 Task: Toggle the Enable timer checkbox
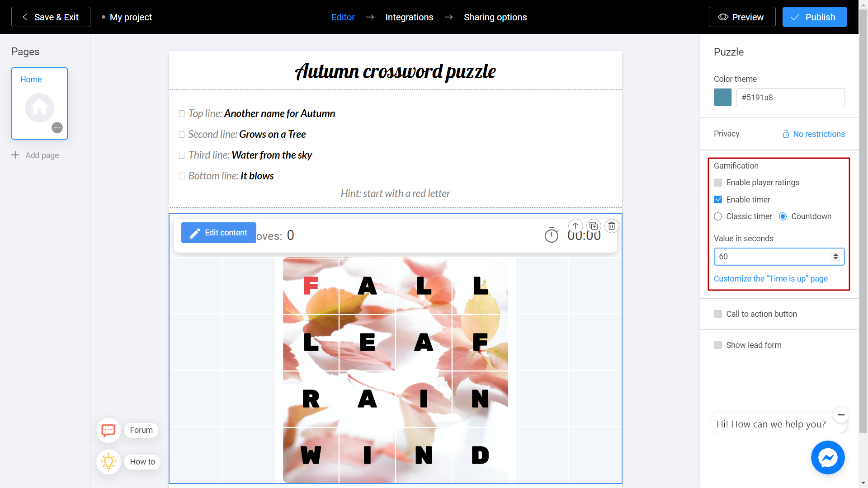718,200
